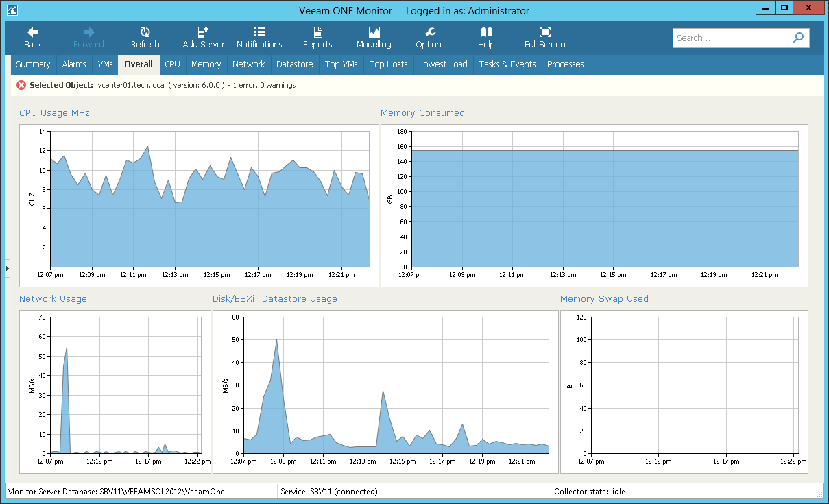This screenshot has width=829, height=504.
Task: Open Notifications settings
Action: 259,38
